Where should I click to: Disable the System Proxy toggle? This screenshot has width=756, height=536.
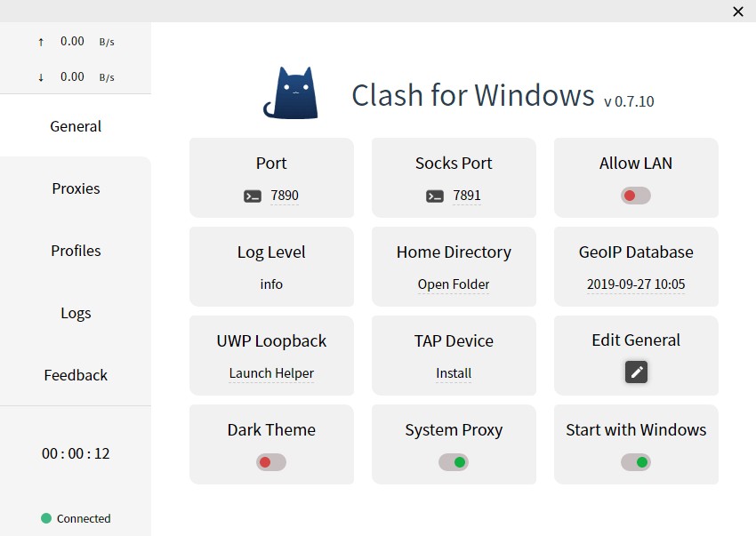click(x=454, y=462)
